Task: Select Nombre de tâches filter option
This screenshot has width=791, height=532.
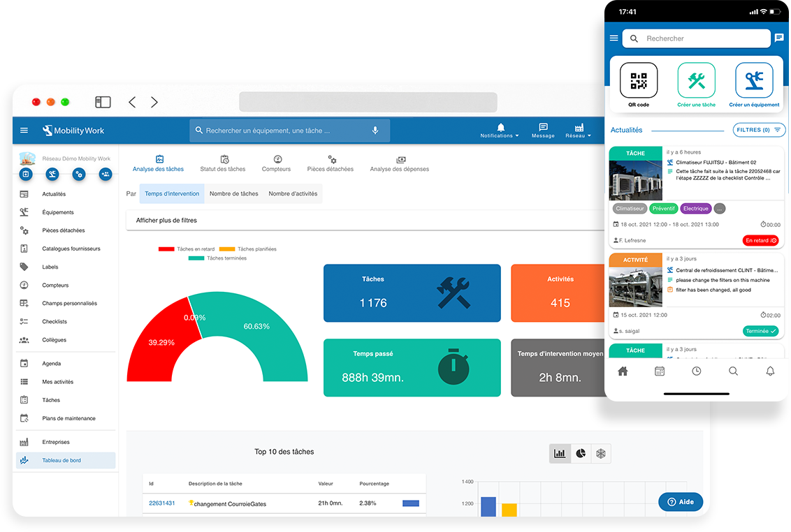Action: 233,193
